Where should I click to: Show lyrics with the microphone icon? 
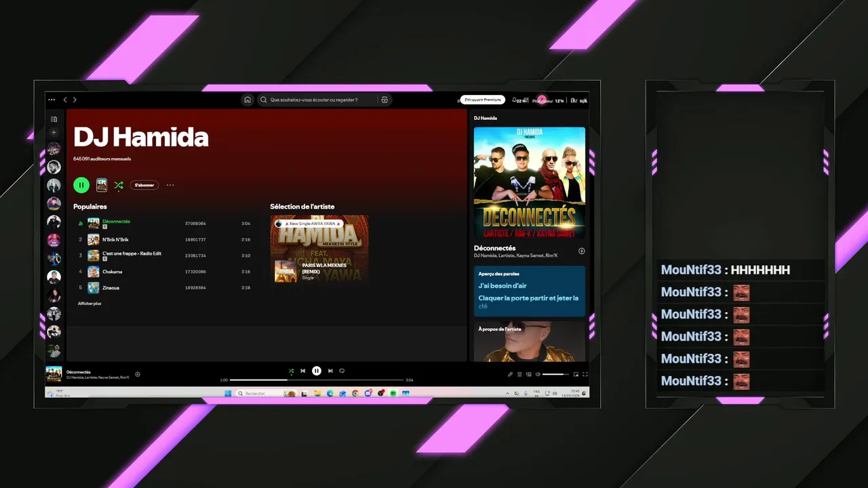click(510, 374)
